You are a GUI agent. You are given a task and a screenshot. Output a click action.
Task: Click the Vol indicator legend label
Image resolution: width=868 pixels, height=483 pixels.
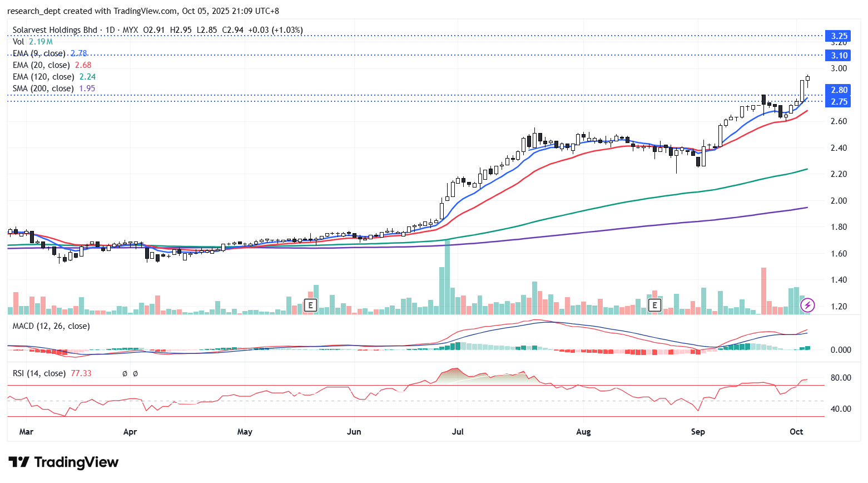18,42
